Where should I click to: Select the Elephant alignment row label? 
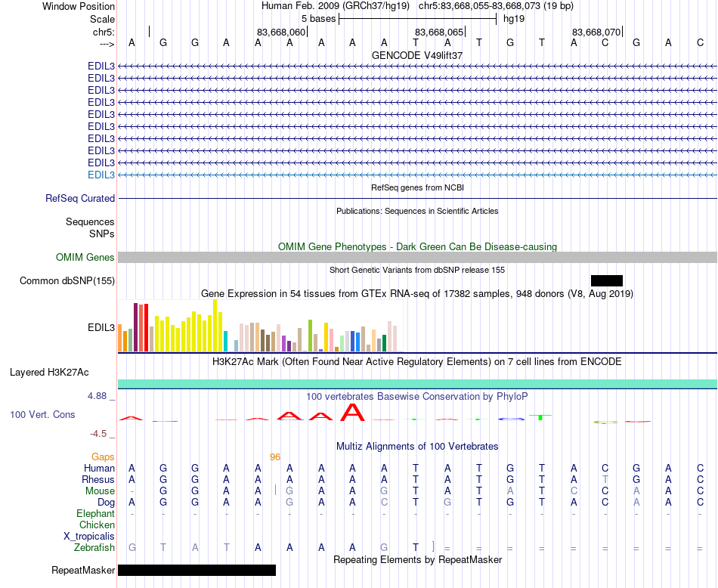point(96,513)
